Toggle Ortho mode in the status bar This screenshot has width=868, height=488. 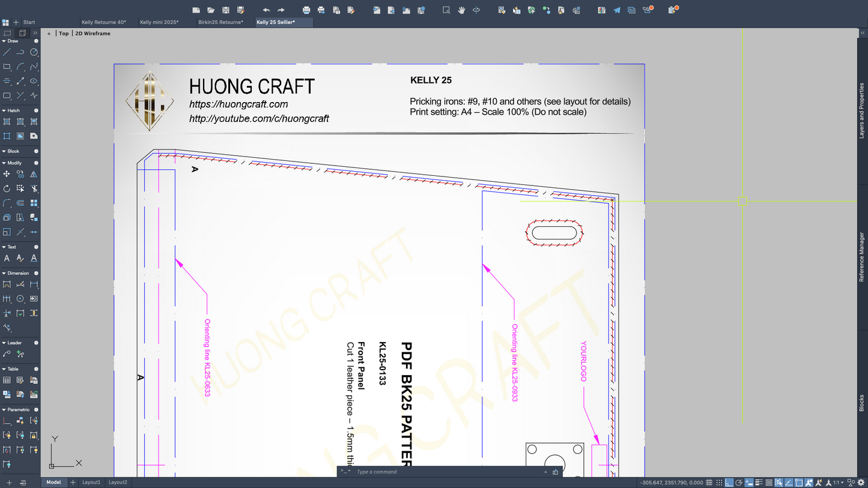click(729, 482)
